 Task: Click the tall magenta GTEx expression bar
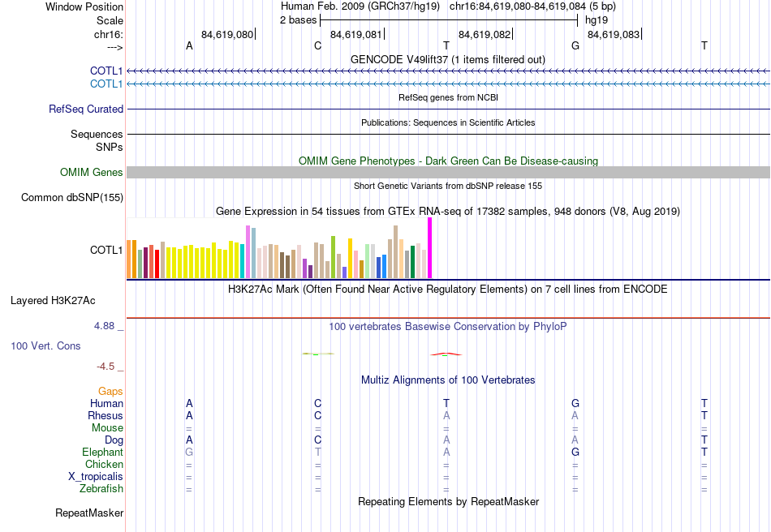coord(430,248)
